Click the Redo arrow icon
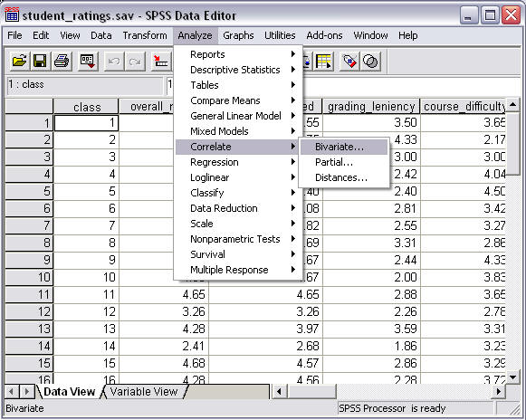This screenshot has height=420, width=526. 135,61
